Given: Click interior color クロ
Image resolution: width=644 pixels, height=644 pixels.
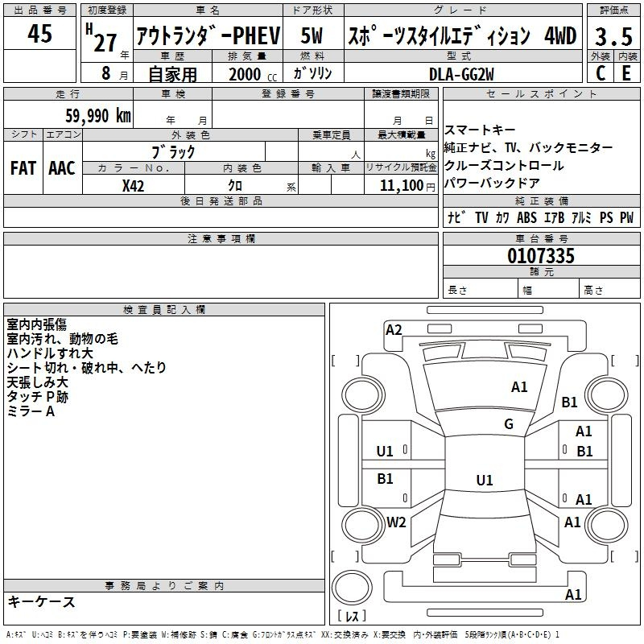Looking at the screenshot, I should [235, 186].
